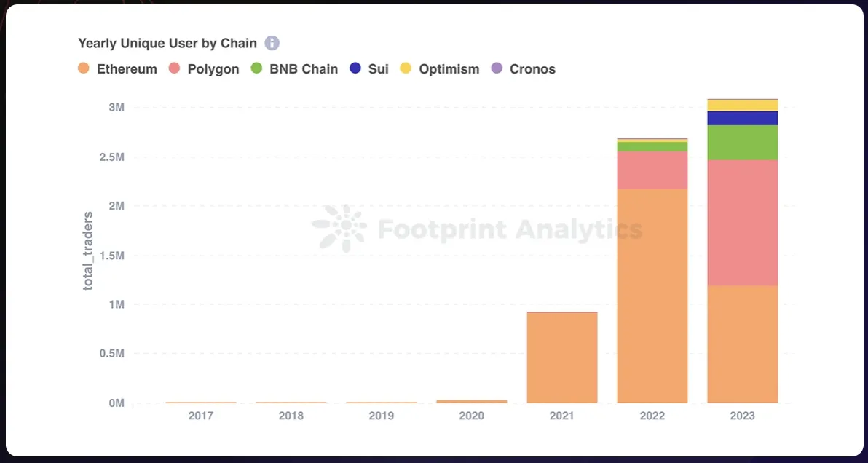Click the Footprint Analytics watermark logo
The image size is (868, 463).
(x=339, y=229)
